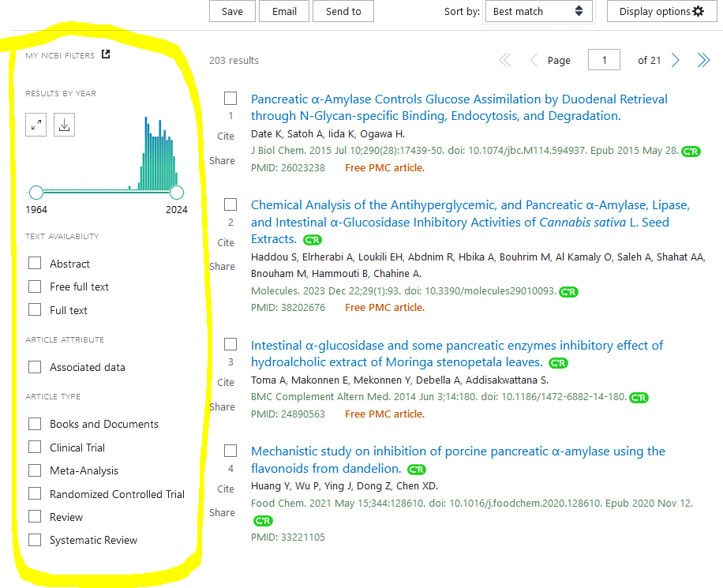Viewport: 723px width, 588px height.
Task: Click the 2024 end handle of year slider
Action: 177,192
